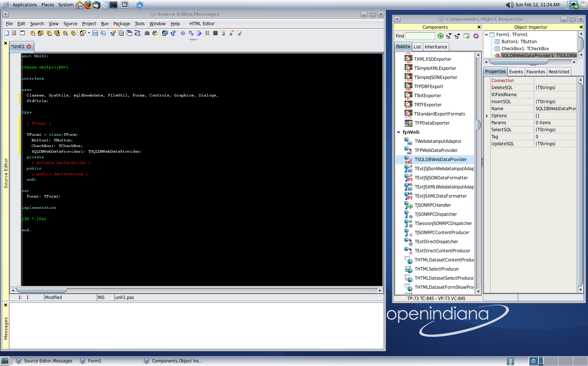Open the File menu
Image resolution: width=588 pixels, height=366 pixels.
(x=9, y=24)
